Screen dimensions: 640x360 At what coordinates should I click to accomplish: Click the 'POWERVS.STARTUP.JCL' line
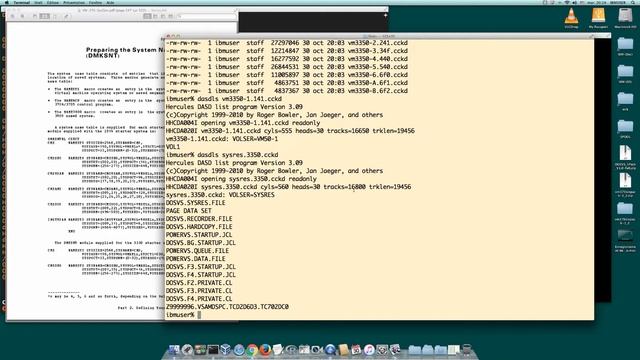pyautogui.click(x=199, y=235)
